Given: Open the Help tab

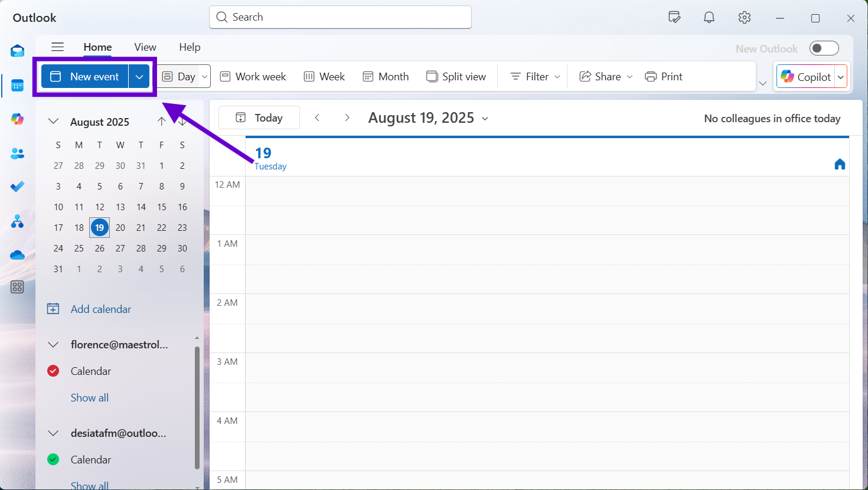Looking at the screenshot, I should (190, 47).
